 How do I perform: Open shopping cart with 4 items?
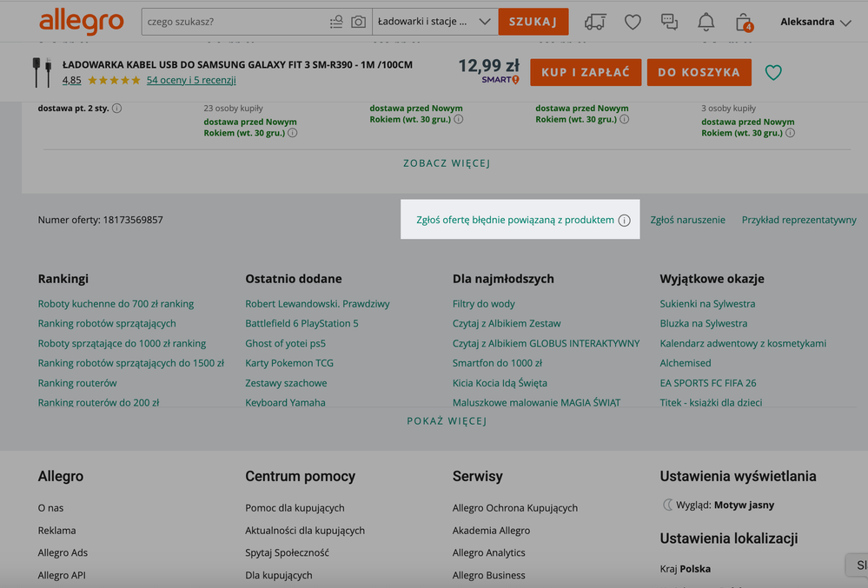coord(743,22)
